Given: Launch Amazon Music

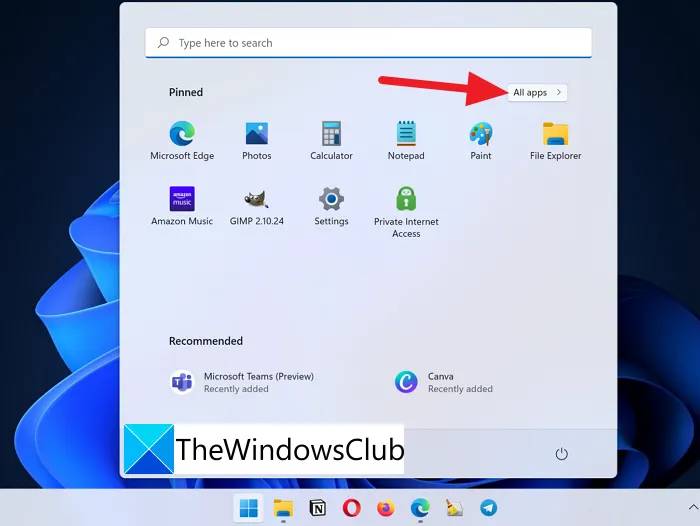Looking at the screenshot, I should coord(182,206).
